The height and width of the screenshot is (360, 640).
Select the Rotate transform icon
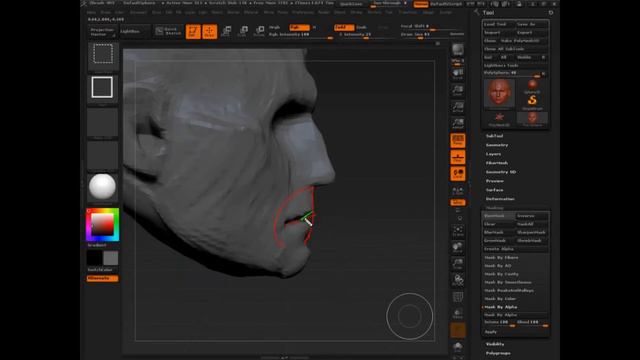pos(259,31)
